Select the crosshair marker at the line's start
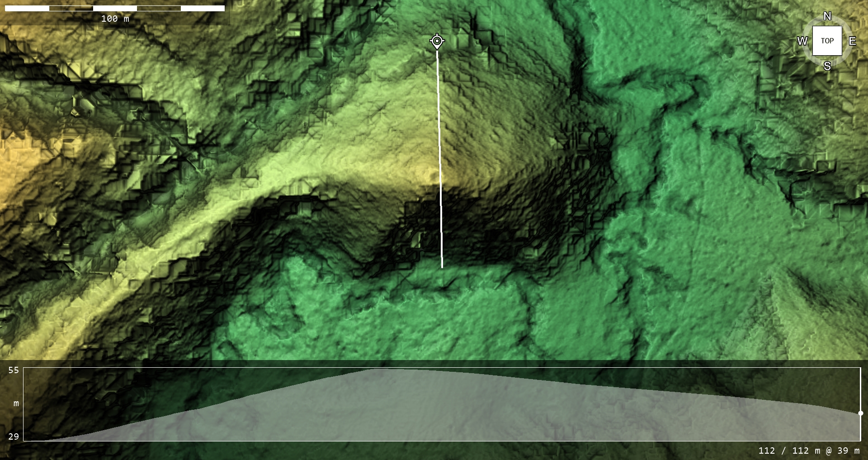Image resolution: width=868 pixels, height=460 pixels. point(437,41)
